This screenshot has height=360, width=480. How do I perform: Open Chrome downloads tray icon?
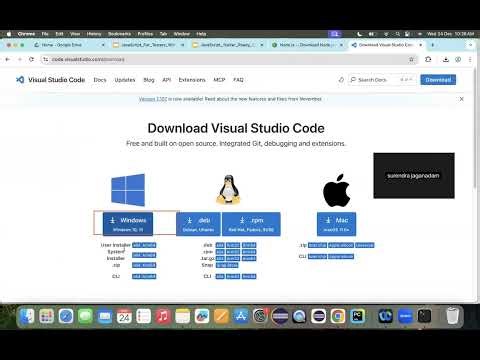446,59
